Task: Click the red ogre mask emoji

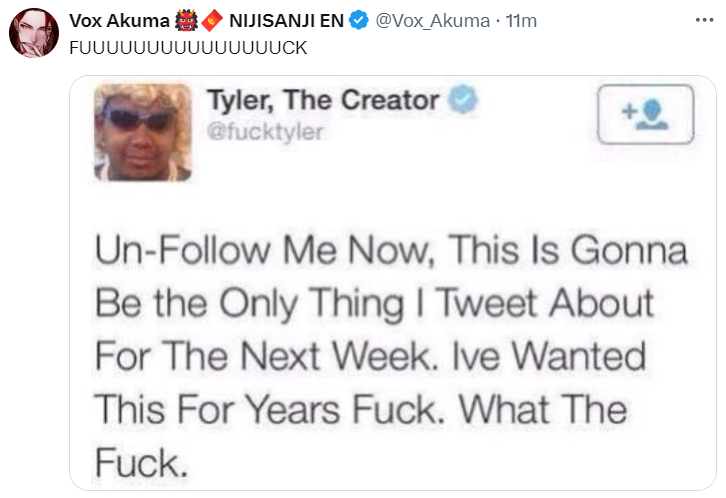Action: click(186, 21)
